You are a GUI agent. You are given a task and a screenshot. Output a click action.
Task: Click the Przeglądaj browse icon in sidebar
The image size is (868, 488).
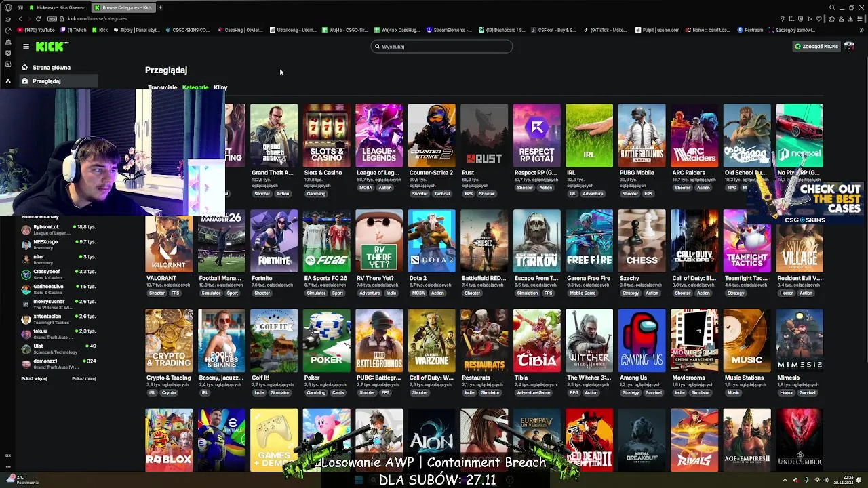pyautogui.click(x=24, y=81)
